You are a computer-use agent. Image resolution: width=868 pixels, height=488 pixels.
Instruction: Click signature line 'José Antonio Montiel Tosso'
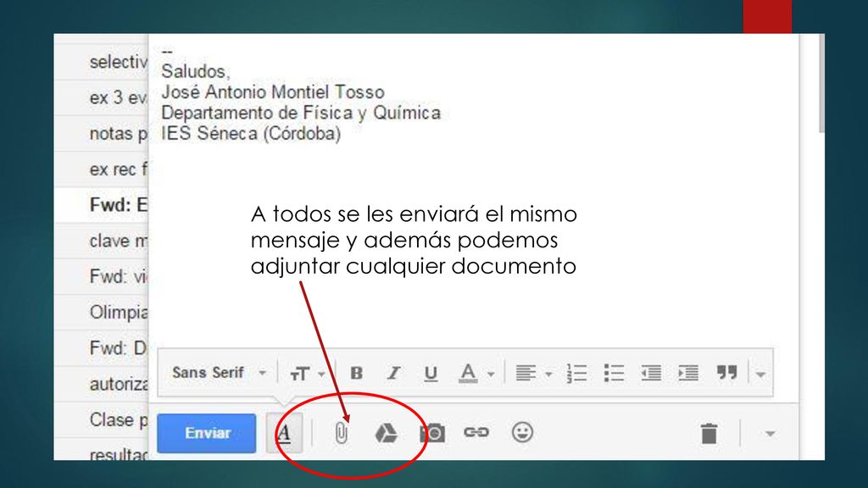coord(272,91)
